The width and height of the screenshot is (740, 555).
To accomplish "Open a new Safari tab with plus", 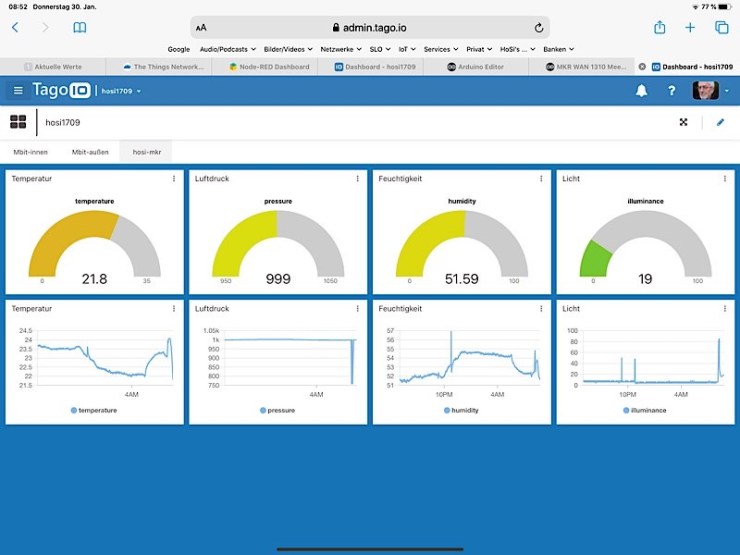I will coord(690,27).
